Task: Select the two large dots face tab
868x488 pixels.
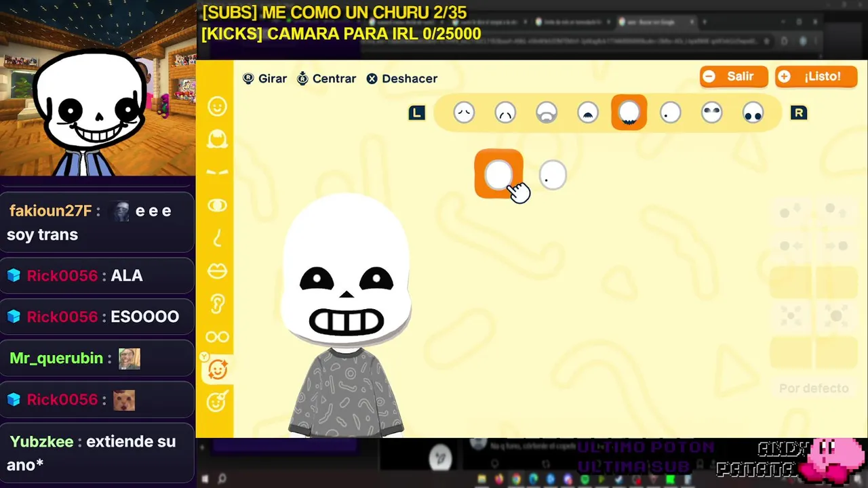Action: 753,113
